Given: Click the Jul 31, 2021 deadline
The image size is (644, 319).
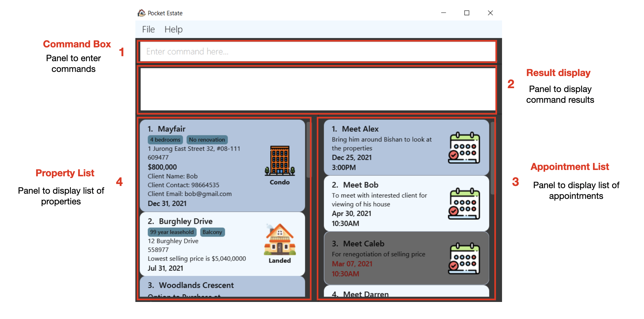Looking at the screenshot, I should [x=165, y=268].
